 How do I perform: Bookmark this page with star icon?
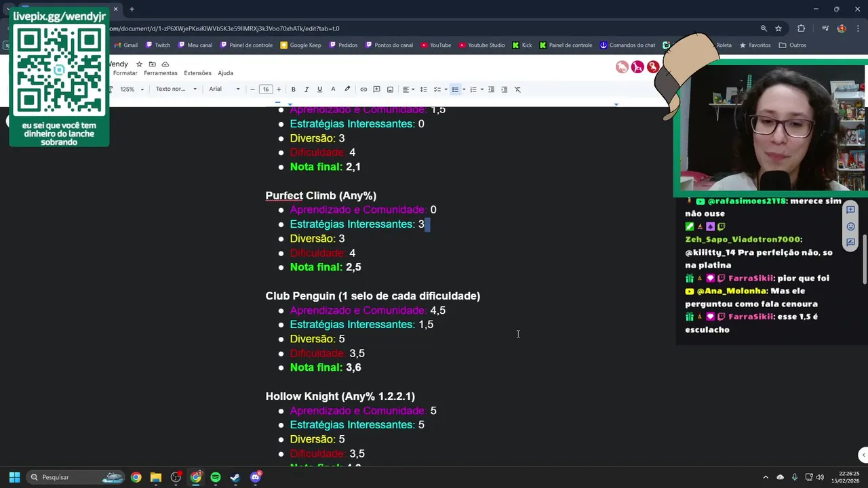(x=778, y=28)
